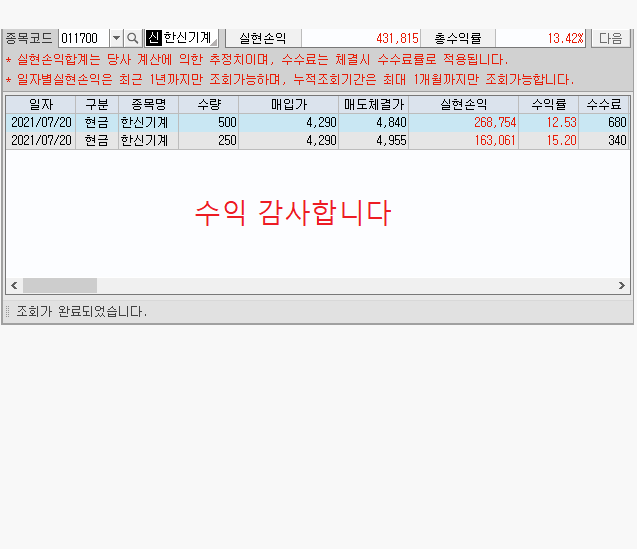Click the horizontal scrollbar left arrow
Screen dimensions: 637x549
click(14, 286)
